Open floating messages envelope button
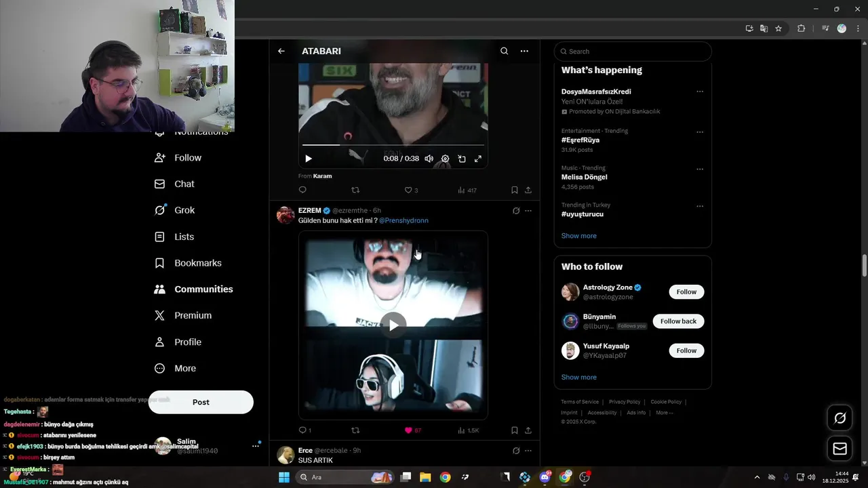Screen dimensions: 868x488 (840, 449)
